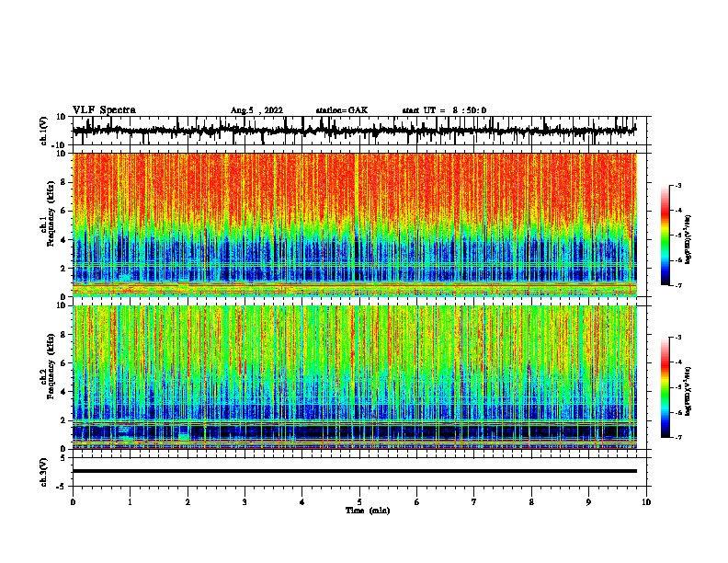This screenshot has height=563, width=728.
Task: Click the ch.1 voltage waveform trace
Action: [355, 131]
